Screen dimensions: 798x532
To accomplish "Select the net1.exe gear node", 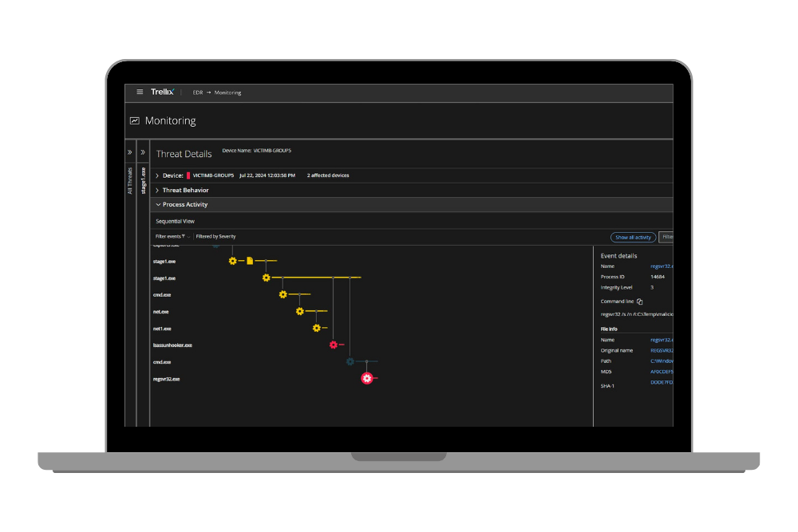I will click(x=317, y=328).
